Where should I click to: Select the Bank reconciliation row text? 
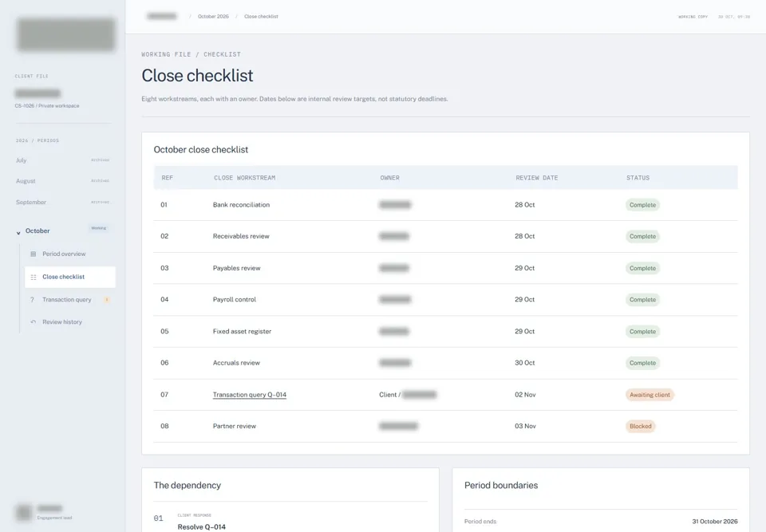241,205
